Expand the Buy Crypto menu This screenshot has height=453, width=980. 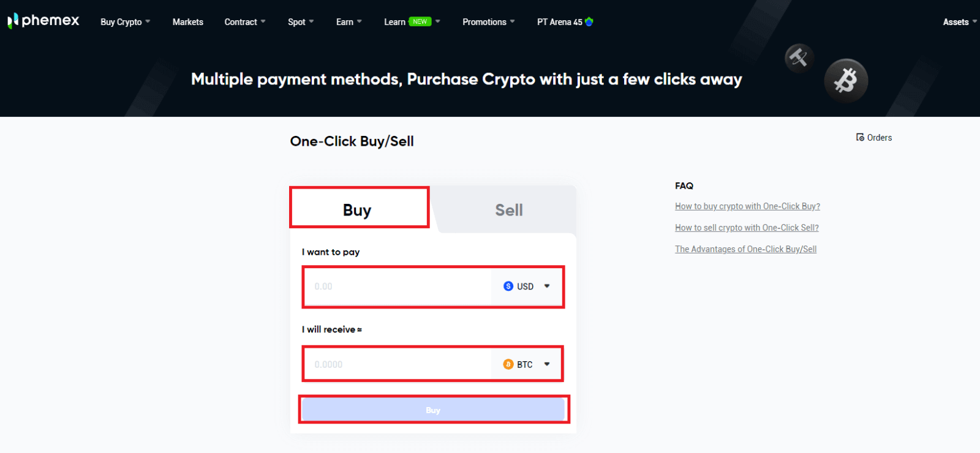125,22
